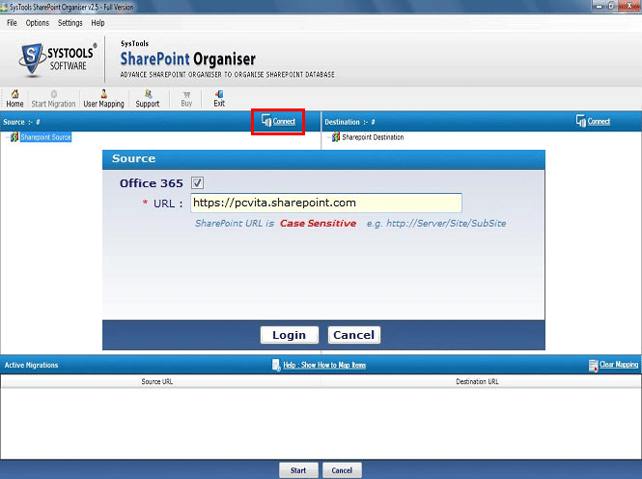This screenshot has width=642, height=479.
Task: Open Help: Show How to Map Items link
Action: click(x=325, y=365)
